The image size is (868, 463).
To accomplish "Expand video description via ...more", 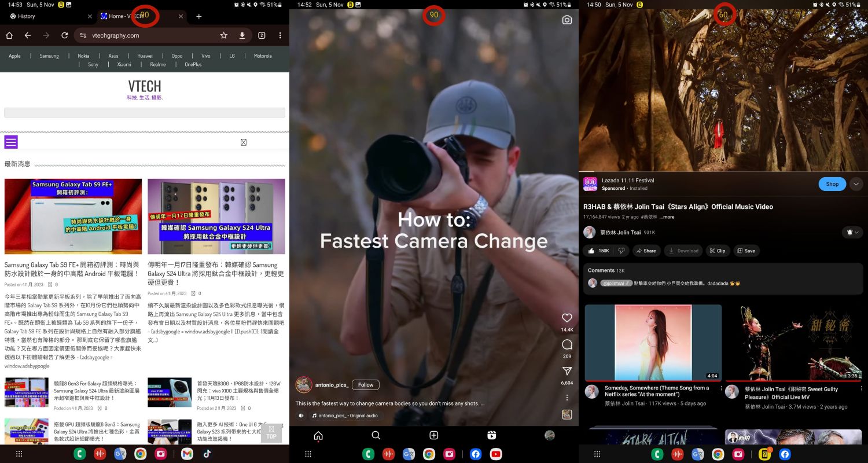I will click(x=667, y=217).
